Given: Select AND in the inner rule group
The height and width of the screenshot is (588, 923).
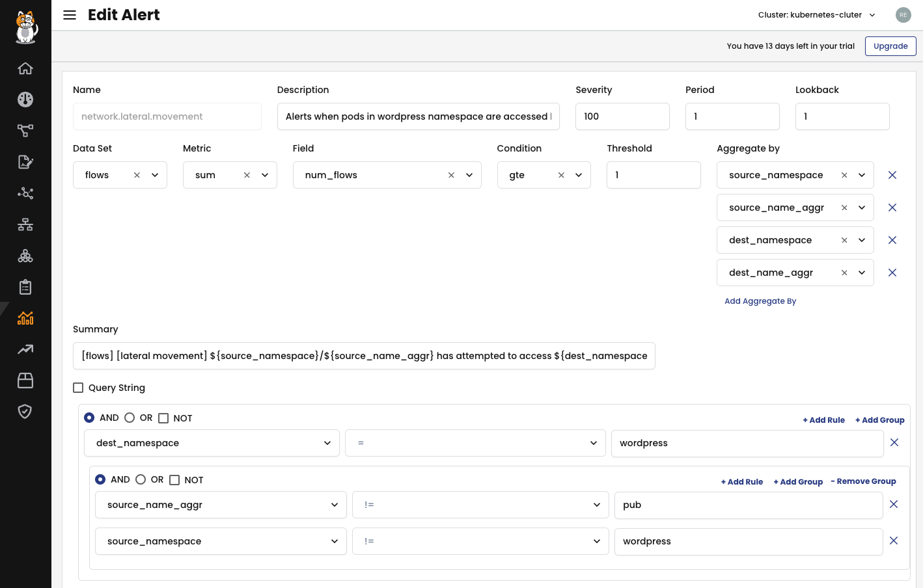Looking at the screenshot, I should tap(100, 479).
